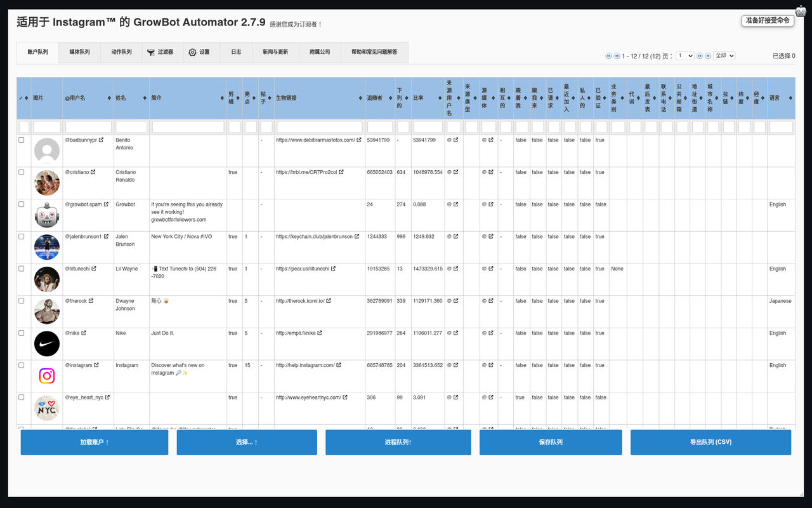Open external link icon beside @cristiano
The image size is (812, 508).
tap(93, 172)
